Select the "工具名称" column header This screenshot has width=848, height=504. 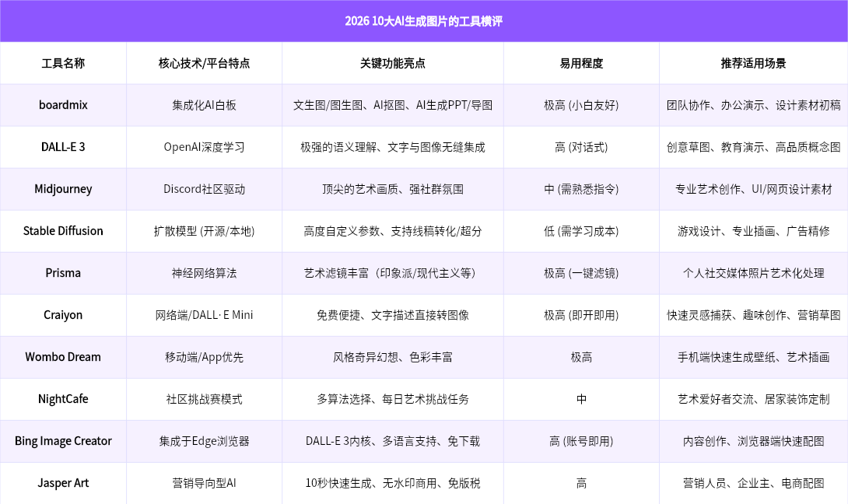[63, 63]
